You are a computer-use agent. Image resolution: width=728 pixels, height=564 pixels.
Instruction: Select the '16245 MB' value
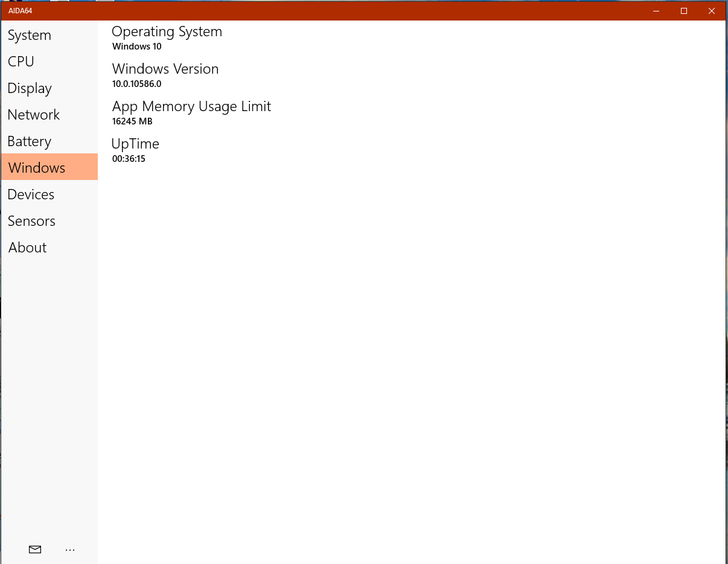132,121
